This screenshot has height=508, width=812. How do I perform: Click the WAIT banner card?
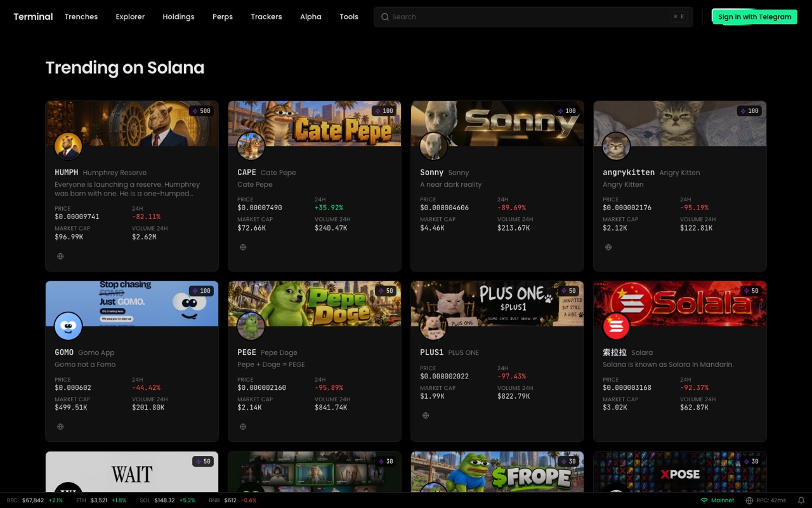(132, 472)
